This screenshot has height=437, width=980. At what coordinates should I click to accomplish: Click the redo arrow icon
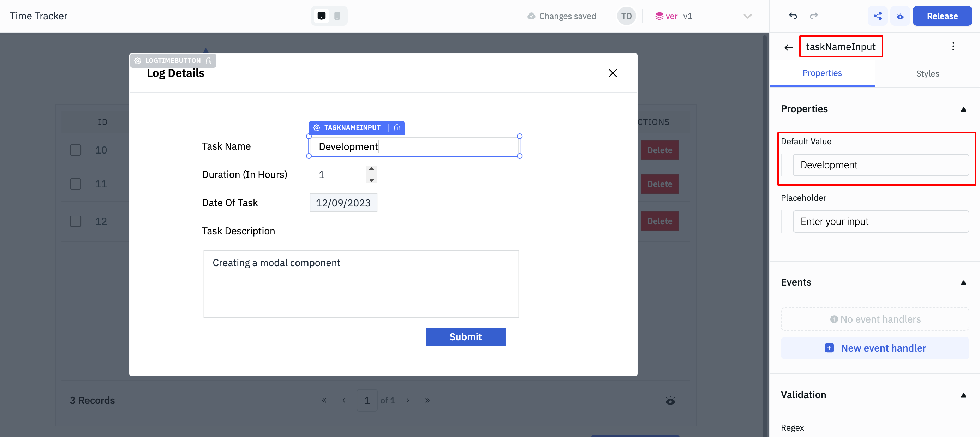coord(813,16)
